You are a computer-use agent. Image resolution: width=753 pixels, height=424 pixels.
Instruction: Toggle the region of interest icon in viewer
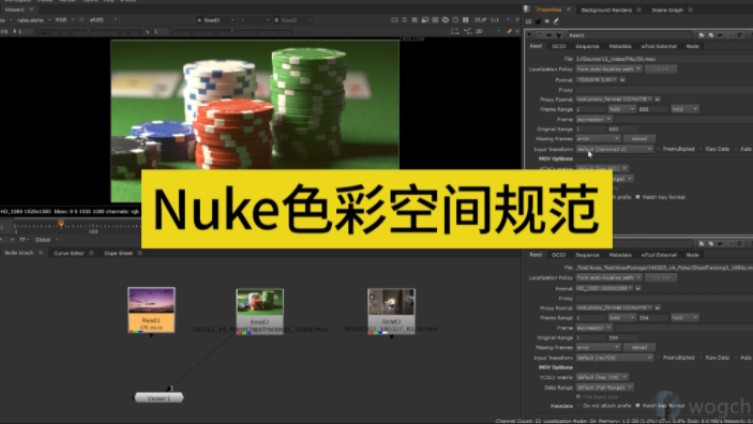click(455, 31)
